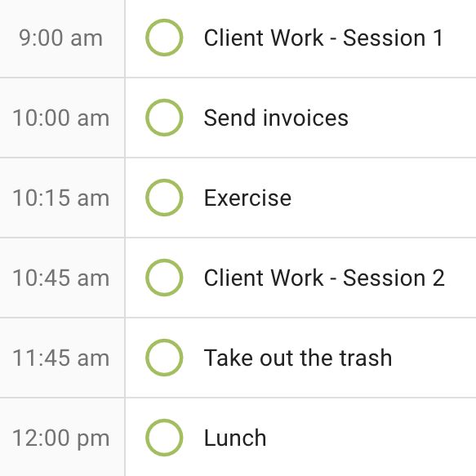476x476 pixels.
Task: Select the Send invoices task title
Action: pyautogui.click(x=276, y=118)
